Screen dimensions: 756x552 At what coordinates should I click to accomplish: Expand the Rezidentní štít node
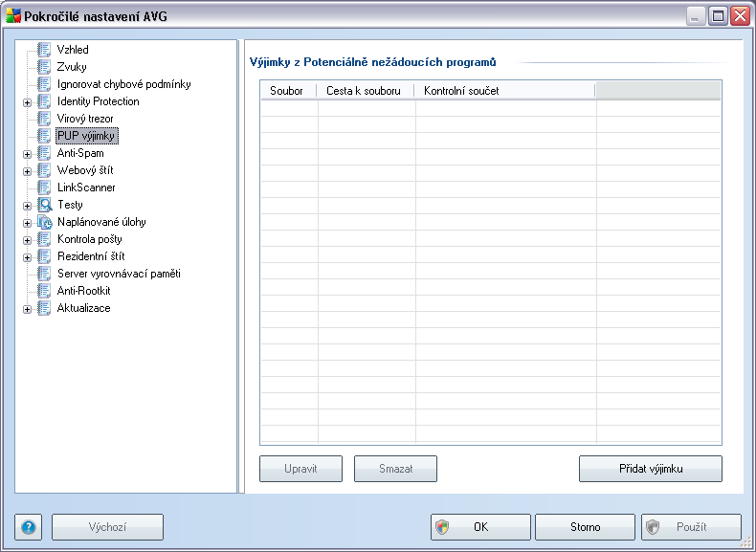click(27, 258)
